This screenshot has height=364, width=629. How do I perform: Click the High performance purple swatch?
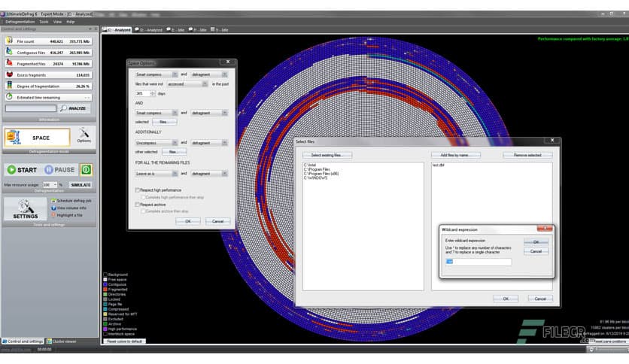click(105, 329)
